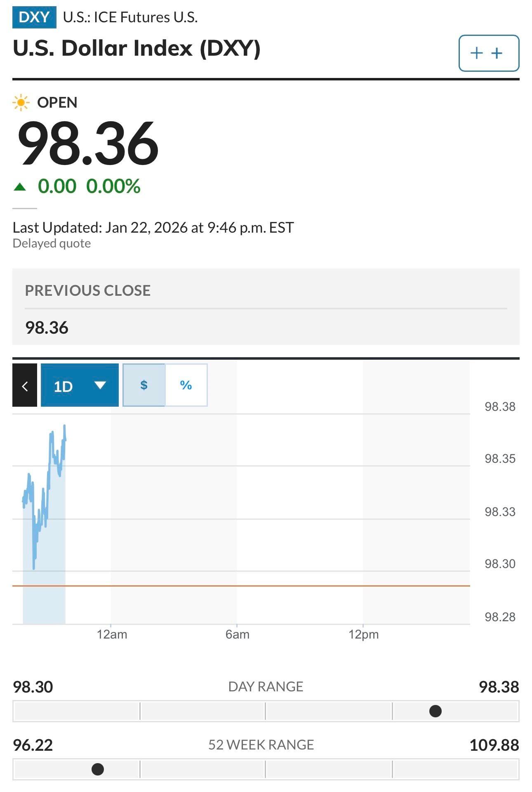
Task: Click the U.S. Dollar Index title
Action: [137, 48]
